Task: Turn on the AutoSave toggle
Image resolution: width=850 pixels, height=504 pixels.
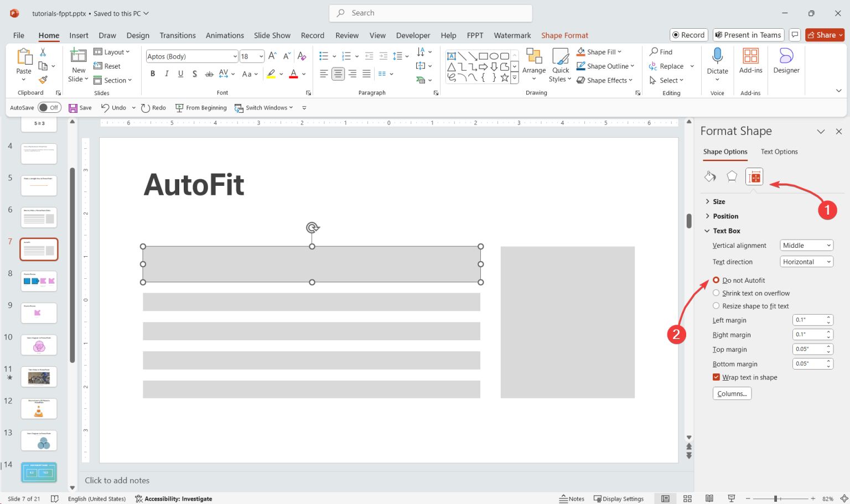Action: [x=49, y=107]
